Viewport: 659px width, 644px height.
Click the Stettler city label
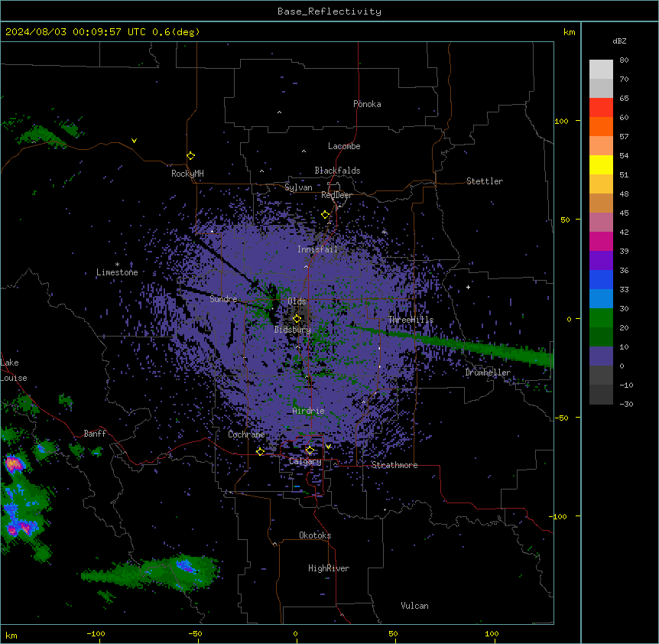(485, 181)
